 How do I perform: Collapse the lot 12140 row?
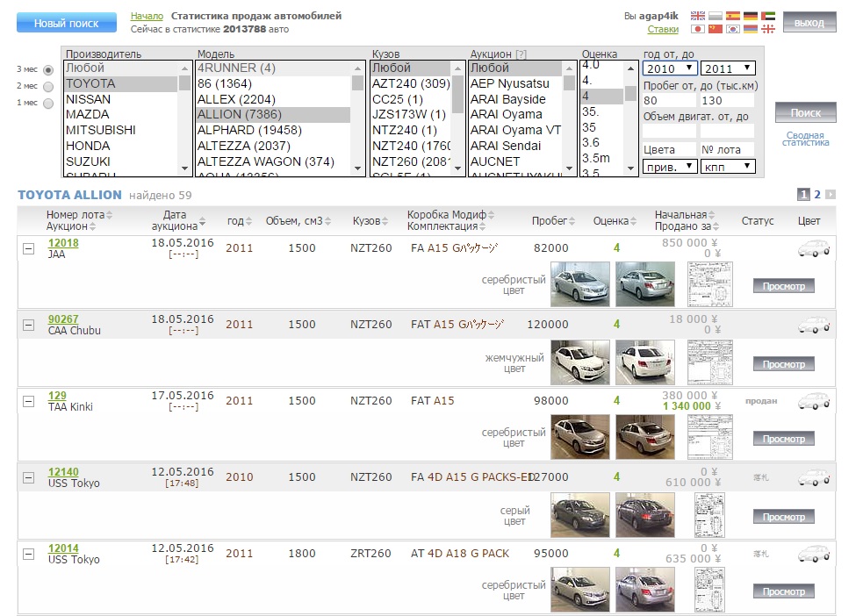click(29, 478)
